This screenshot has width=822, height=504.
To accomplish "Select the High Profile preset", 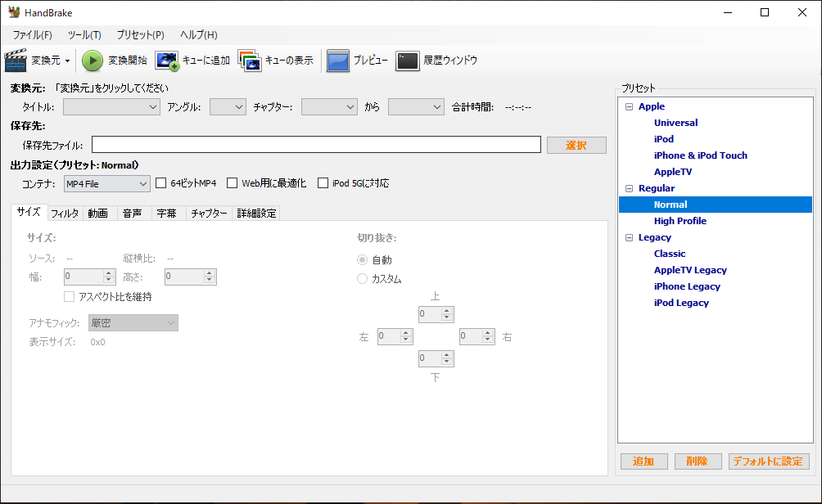I will tap(680, 221).
